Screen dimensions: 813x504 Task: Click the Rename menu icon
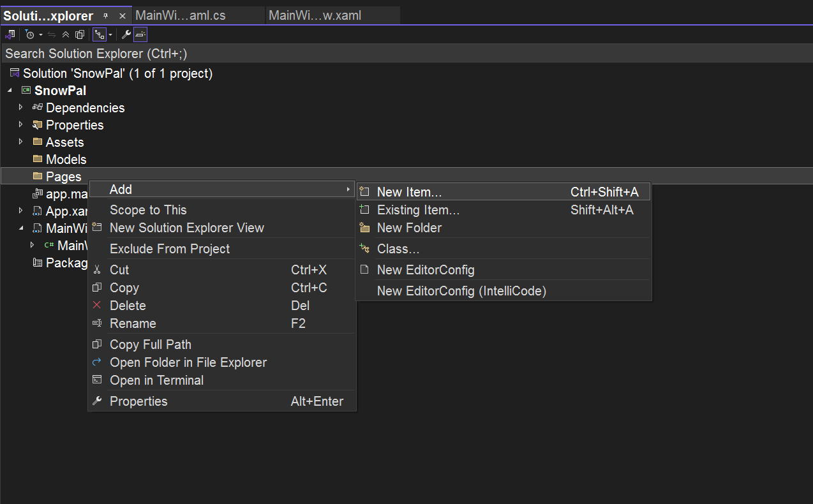point(97,323)
